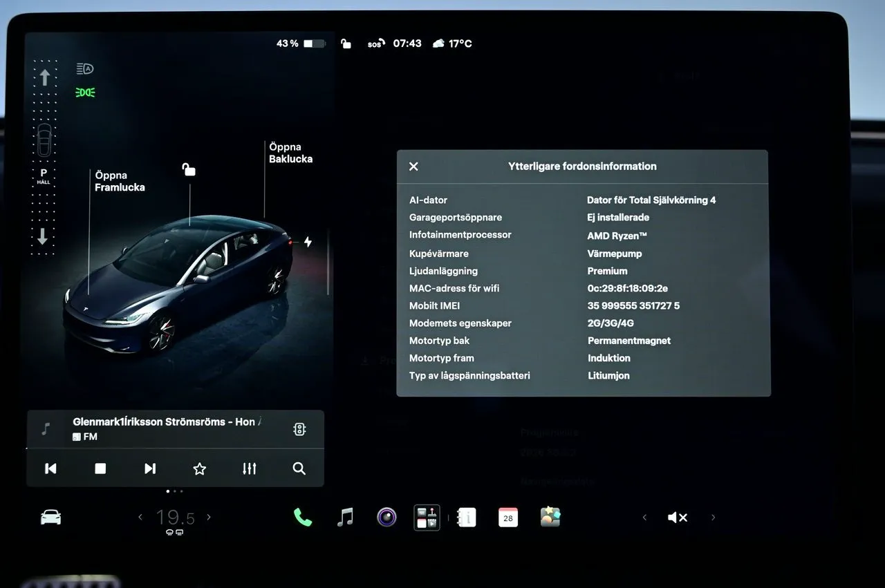The height and width of the screenshot is (588, 885).
Task: Tap the audio source icon beside song title
Action: 299,429
